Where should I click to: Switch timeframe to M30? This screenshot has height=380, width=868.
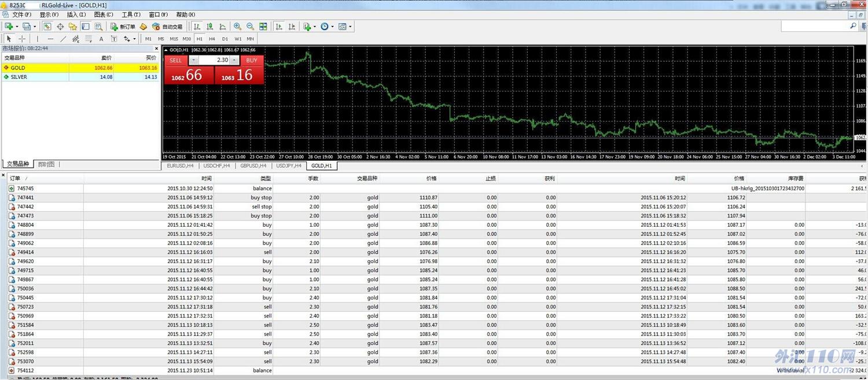[x=187, y=39]
